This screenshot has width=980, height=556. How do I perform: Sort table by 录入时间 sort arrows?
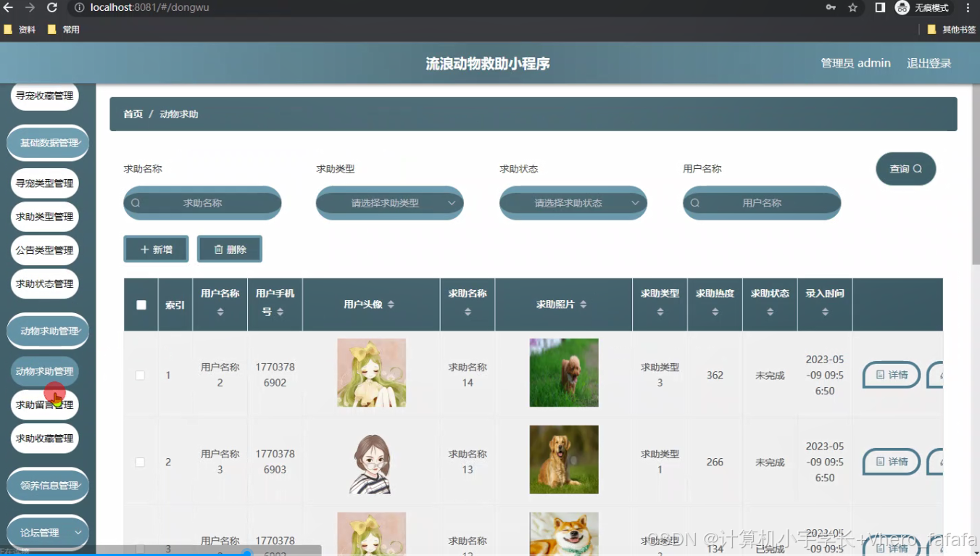click(825, 312)
